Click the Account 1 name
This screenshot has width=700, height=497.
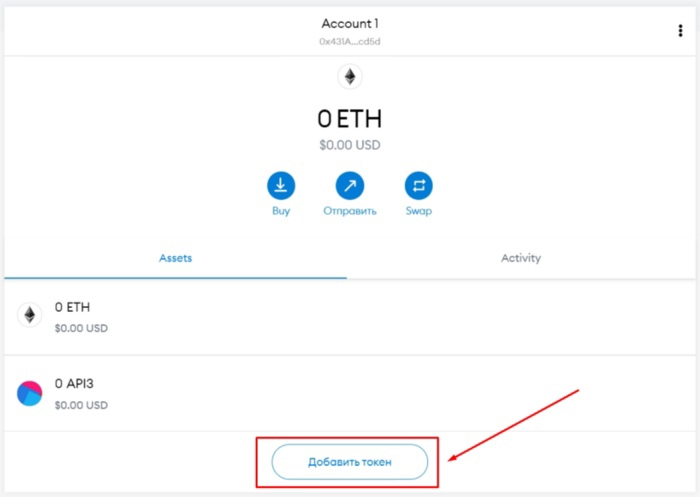click(350, 23)
